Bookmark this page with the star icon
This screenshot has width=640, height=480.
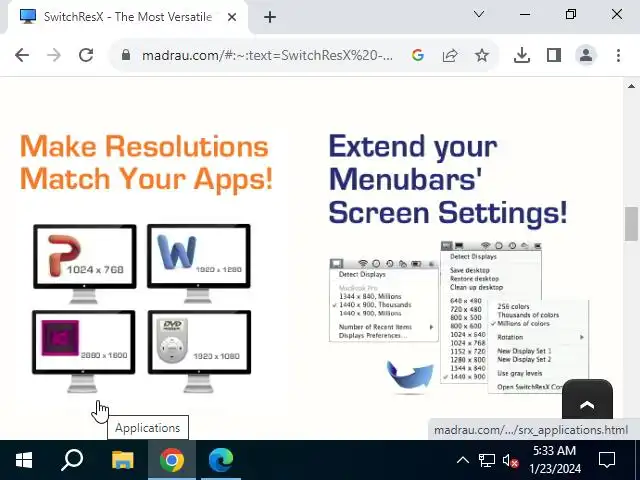482,55
